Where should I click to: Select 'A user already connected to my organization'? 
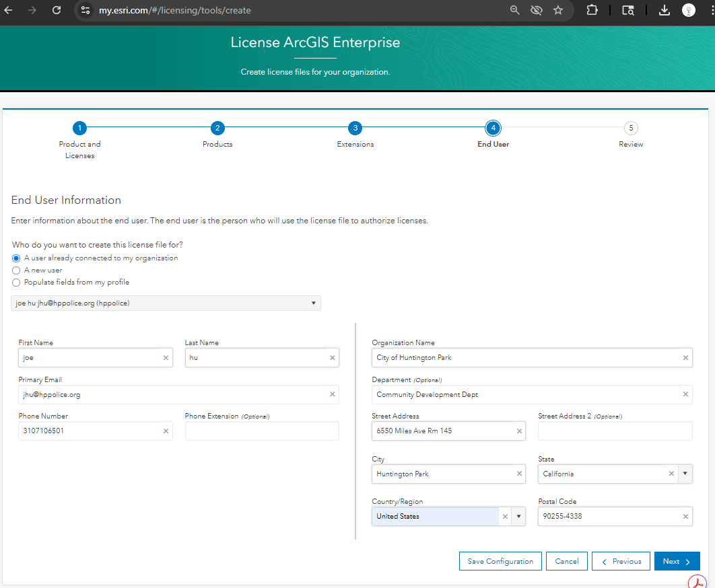[x=16, y=258]
